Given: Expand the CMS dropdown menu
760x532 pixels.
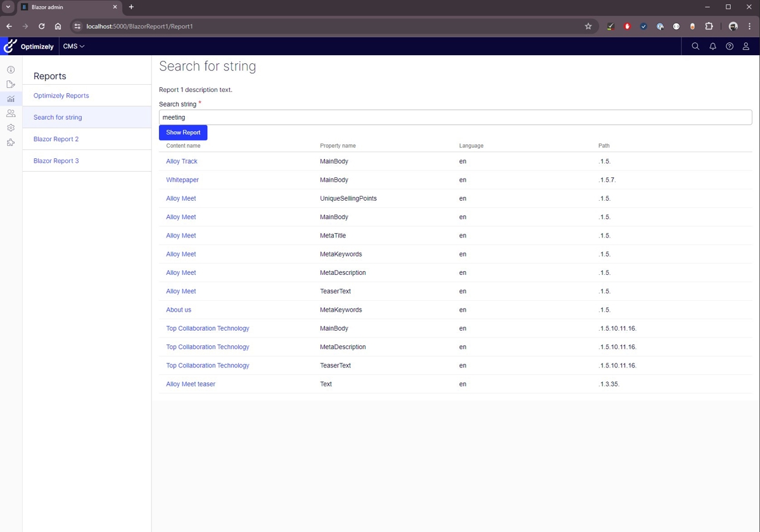Looking at the screenshot, I should (73, 46).
